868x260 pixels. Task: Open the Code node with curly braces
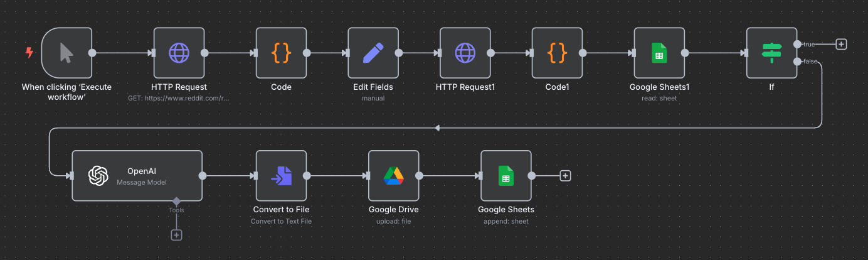coord(281,53)
